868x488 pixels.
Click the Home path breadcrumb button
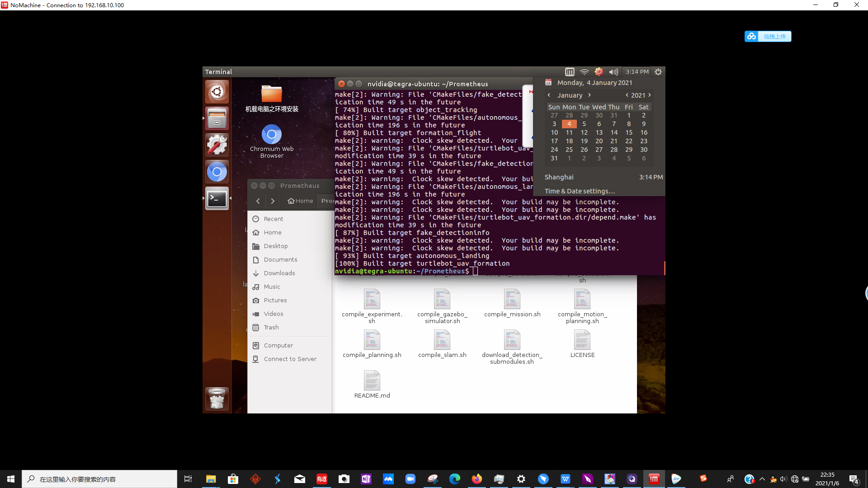tap(301, 201)
